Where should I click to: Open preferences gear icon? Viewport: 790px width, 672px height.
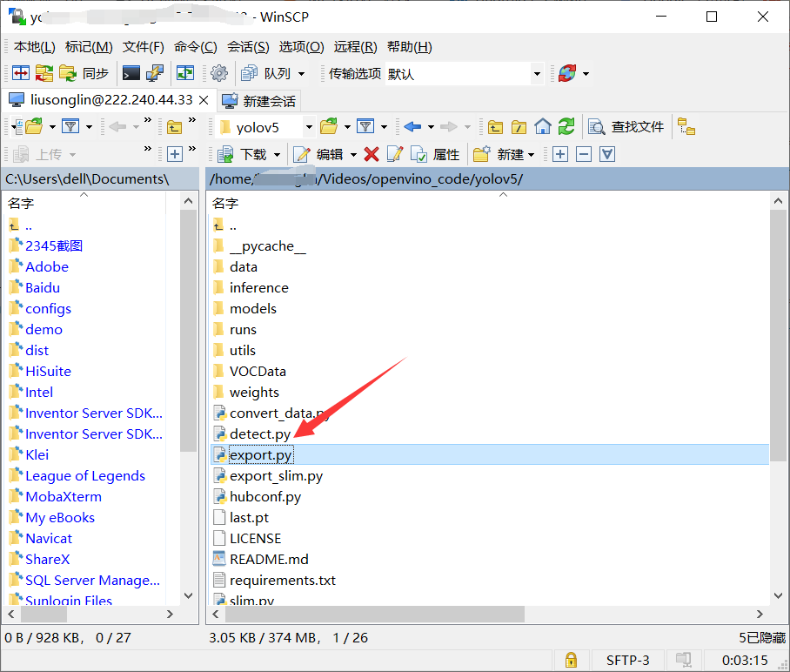coord(219,74)
